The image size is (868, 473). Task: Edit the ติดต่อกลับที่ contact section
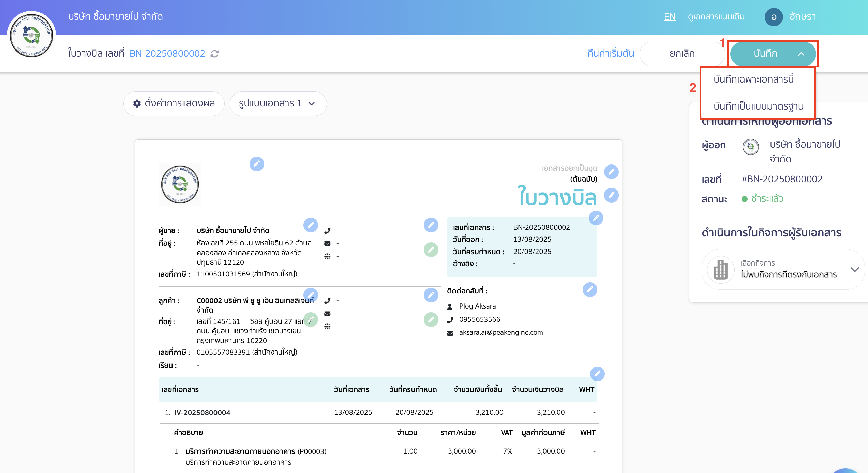coord(590,289)
